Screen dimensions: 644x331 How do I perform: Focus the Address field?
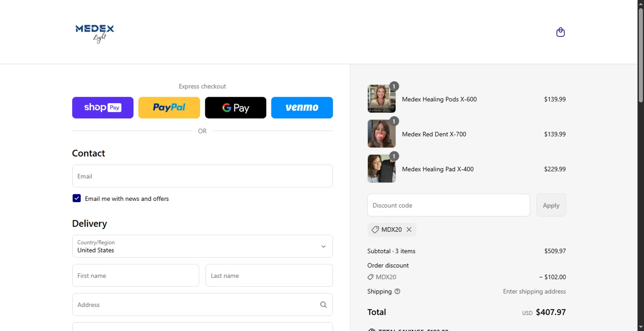[x=202, y=305]
